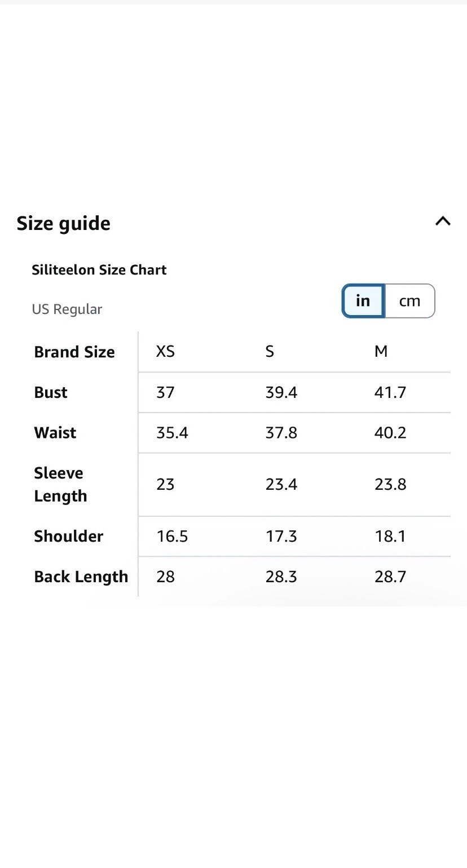Click the Size guide heading

coord(64,223)
